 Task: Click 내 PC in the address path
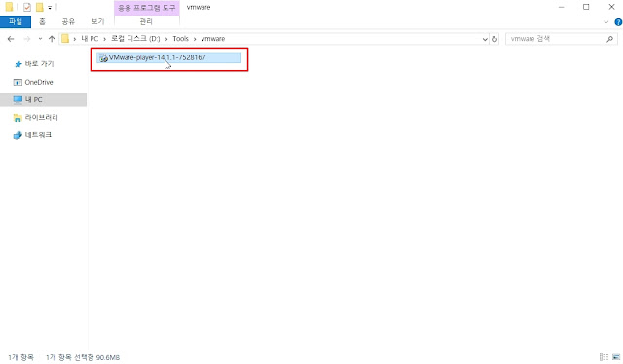[90, 39]
